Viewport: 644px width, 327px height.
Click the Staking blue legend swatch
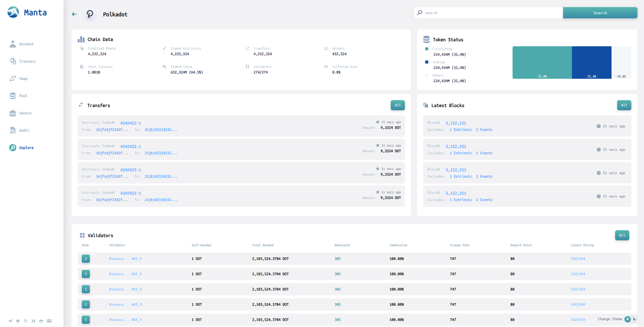tap(427, 62)
